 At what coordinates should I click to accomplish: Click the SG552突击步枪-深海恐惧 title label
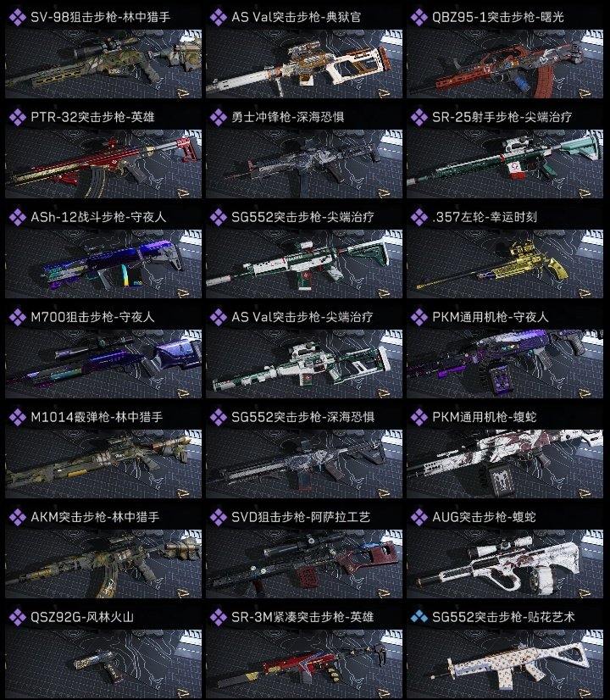302,418
